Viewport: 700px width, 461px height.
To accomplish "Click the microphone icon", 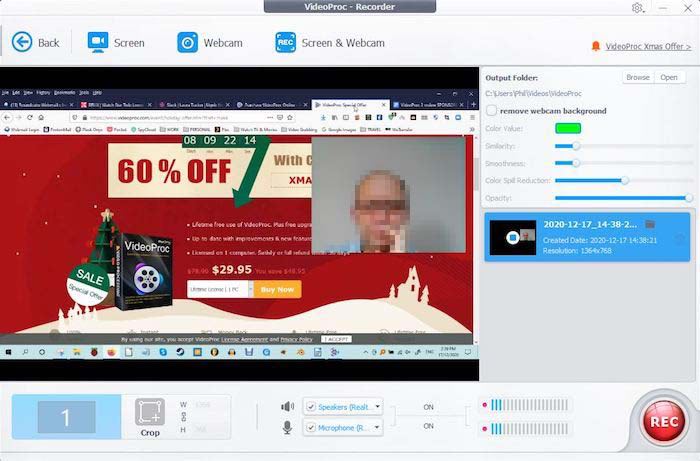I will pyautogui.click(x=288, y=428).
